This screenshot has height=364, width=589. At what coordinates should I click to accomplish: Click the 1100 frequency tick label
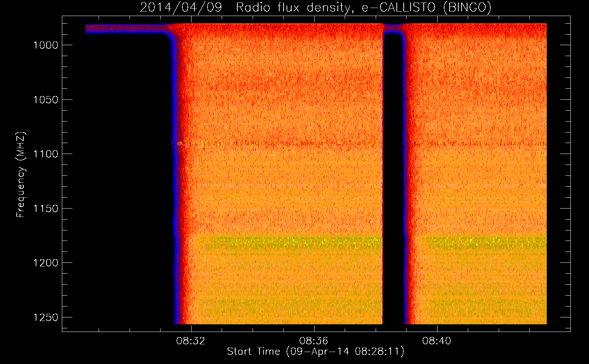(x=46, y=154)
